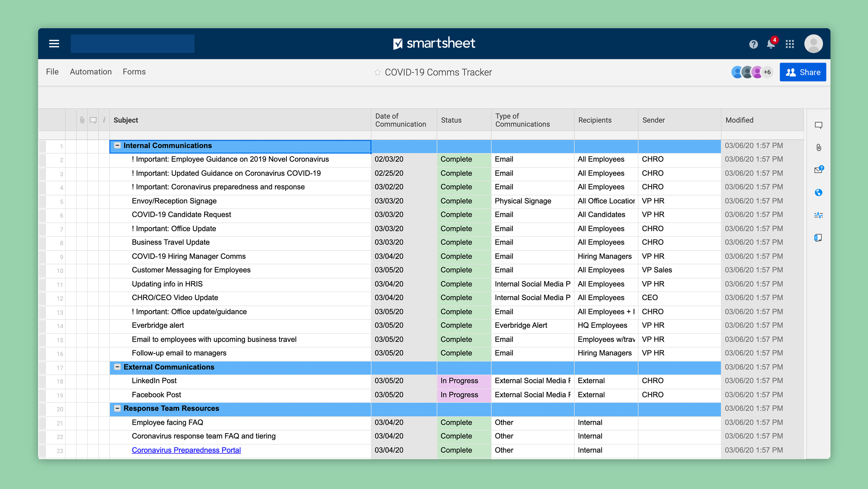Screen dimensions: 868x489
Task: Click the Share button
Action: pos(803,72)
